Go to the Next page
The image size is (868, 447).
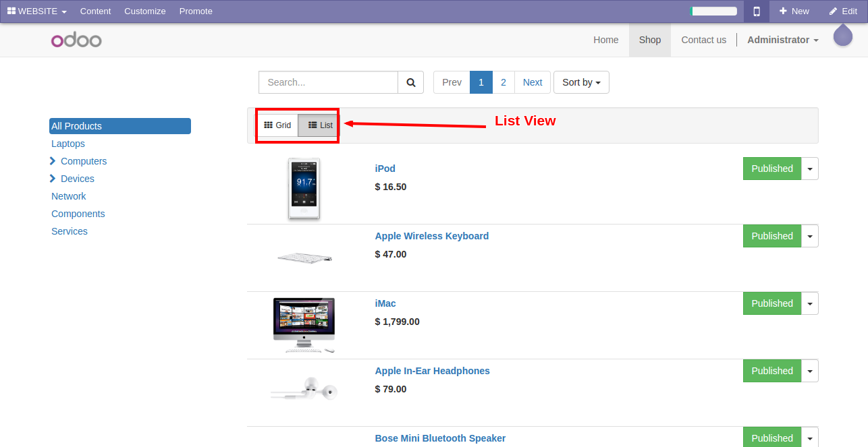click(x=533, y=82)
